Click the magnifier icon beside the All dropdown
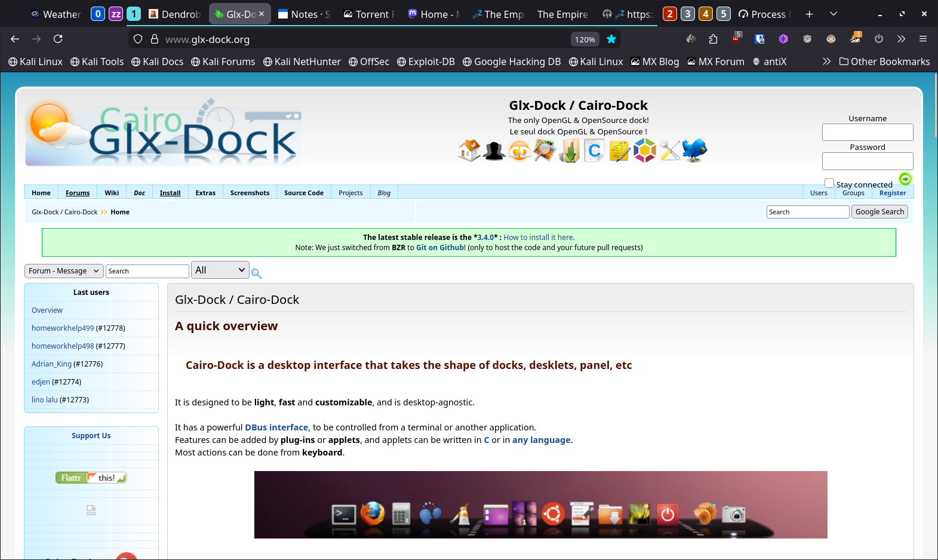938x560 pixels. pos(257,273)
